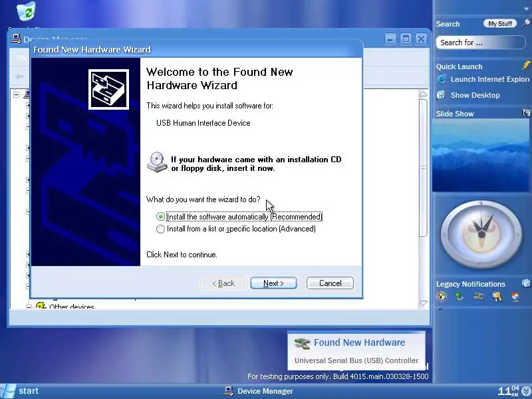This screenshot has height=399, width=532.
Task: Open the start menu
Action: pos(20,391)
